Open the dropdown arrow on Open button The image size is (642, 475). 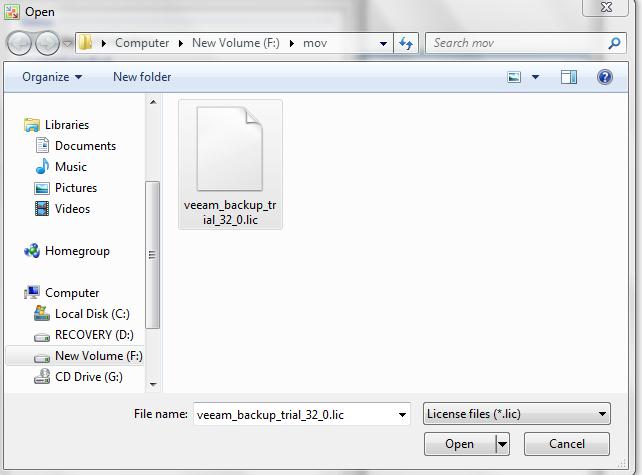point(502,444)
